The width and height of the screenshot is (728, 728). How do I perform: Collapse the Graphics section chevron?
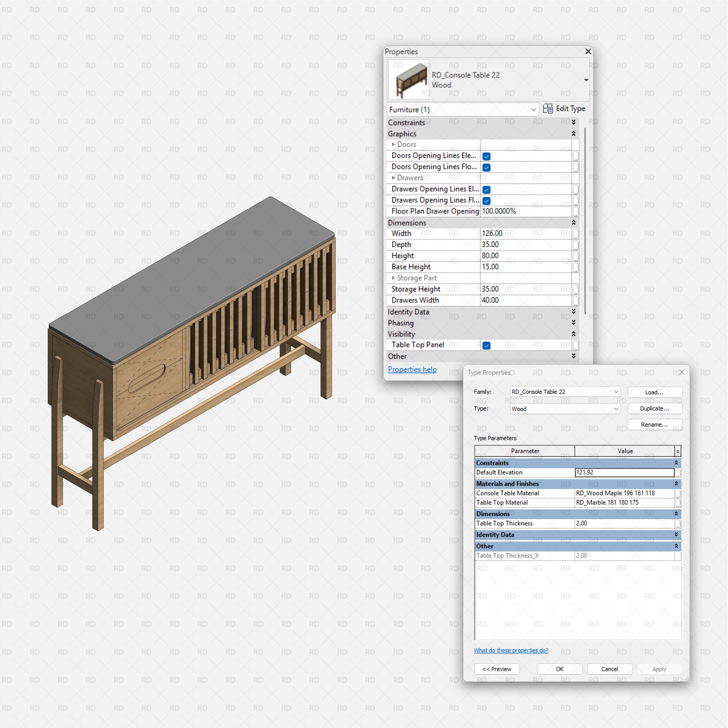(x=573, y=134)
